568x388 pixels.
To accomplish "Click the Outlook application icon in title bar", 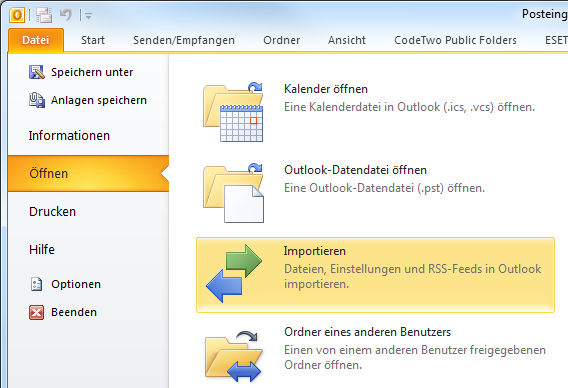I will [17, 15].
